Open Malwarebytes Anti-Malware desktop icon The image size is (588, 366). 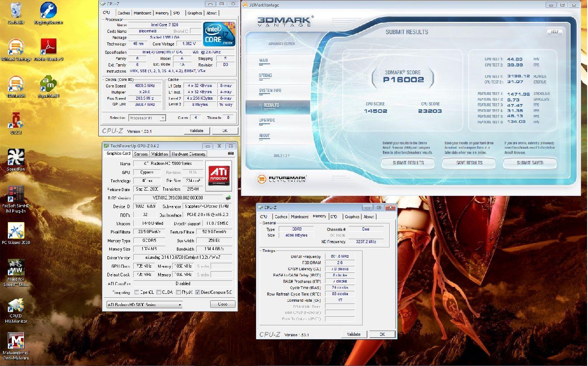tap(16, 347)
